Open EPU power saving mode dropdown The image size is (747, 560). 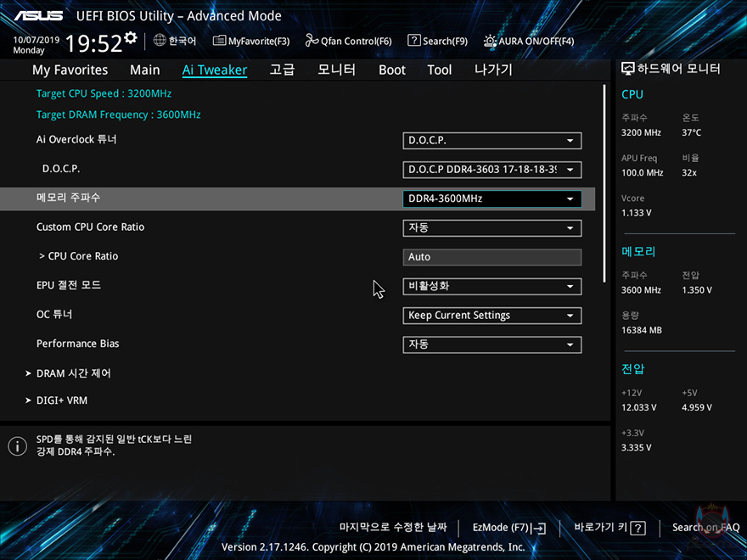coord(492,286)
